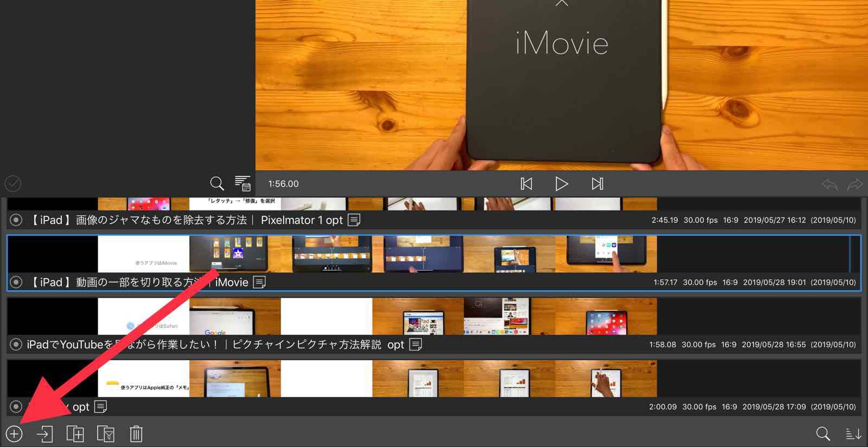The image size is (868, 447).
Task: Click the 1:56.00 timecode readout
Action: pos(283,184)
